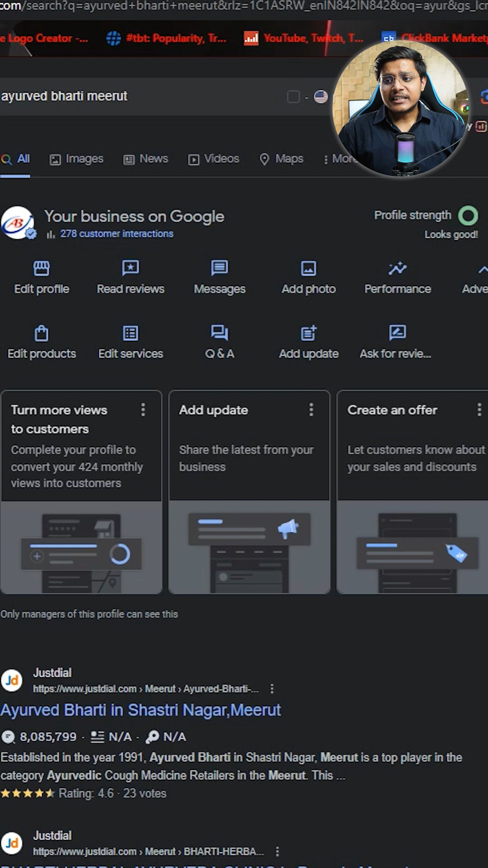Viewport: 488px width, 868px height.
Task: Click the Add update card title
Action: pyautogui.click(x=213, y=410)
